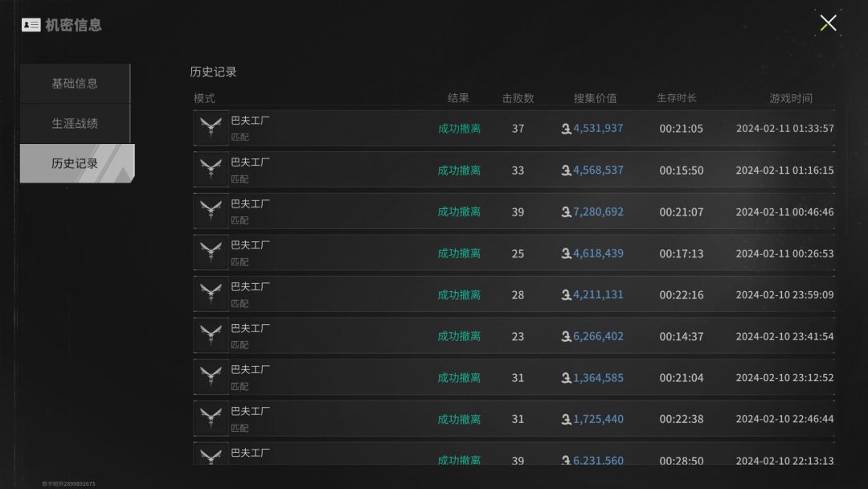Click the emblem icon on the 00:26:53 match

tap(211, 253)
